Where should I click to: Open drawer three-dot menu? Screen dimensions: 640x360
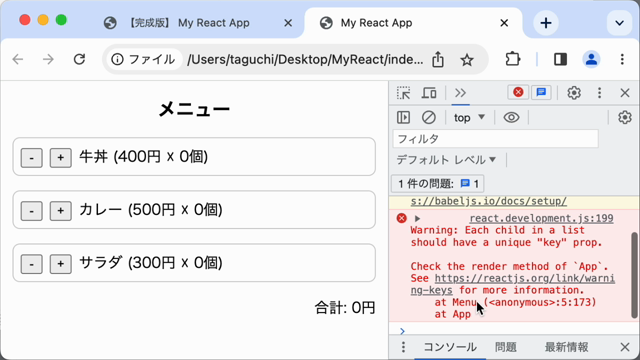pyautogui.click(x=403, y=347)
